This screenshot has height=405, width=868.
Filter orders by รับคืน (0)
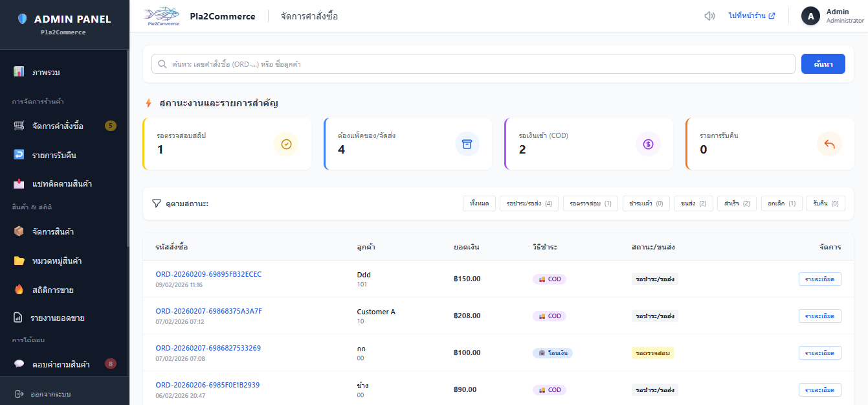point(826,203)
